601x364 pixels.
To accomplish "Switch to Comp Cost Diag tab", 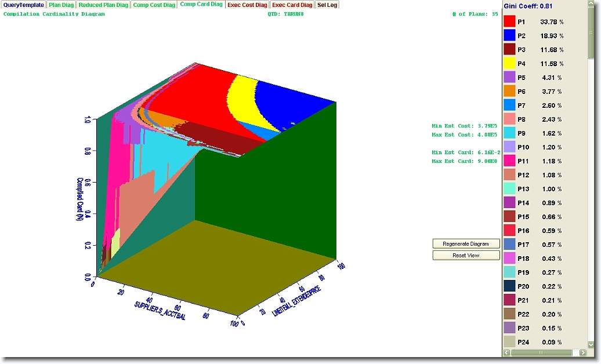I will (154, 5).
